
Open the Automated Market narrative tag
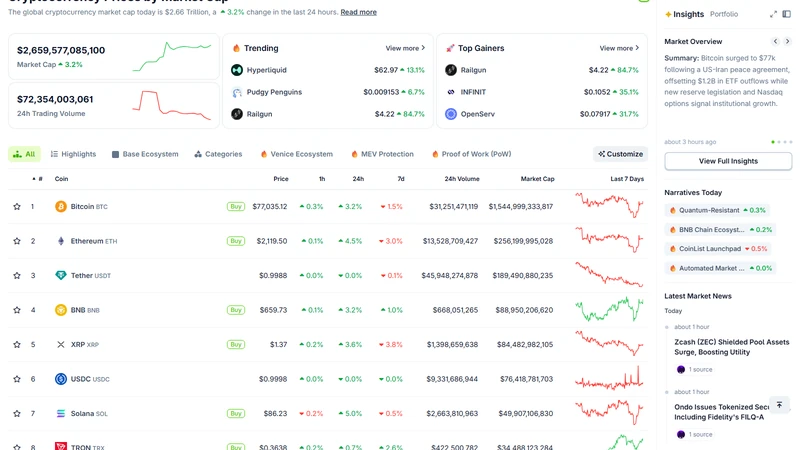click(720, 268)
